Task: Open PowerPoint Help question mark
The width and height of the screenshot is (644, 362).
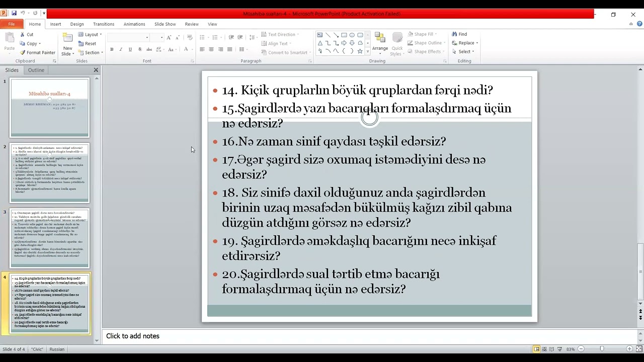Action: tap(639, 24)
